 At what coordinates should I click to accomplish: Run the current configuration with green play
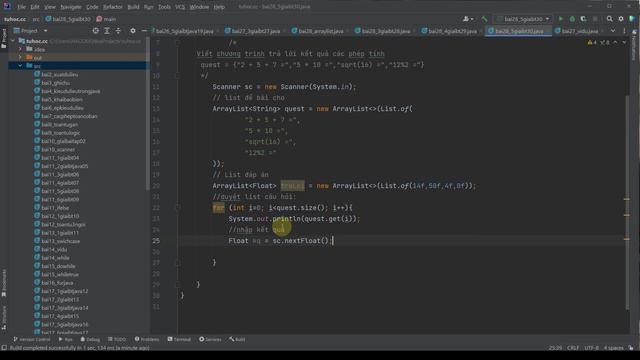click(560, 19)
